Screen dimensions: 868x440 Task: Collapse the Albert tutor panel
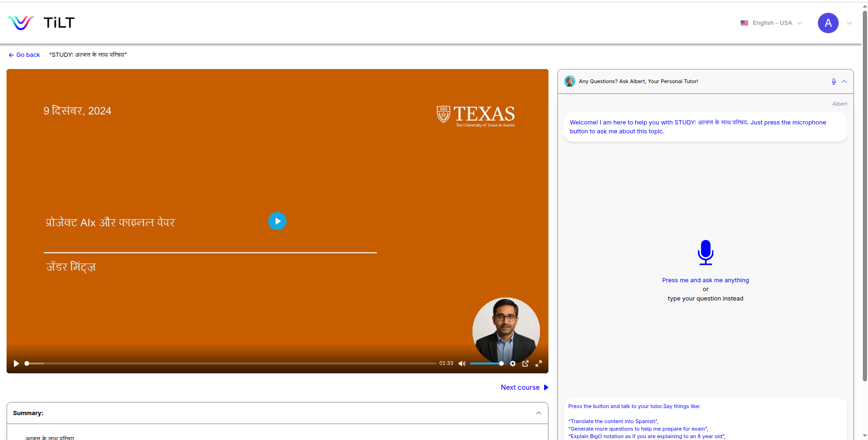pyautogui.click(x=844, y=81)
